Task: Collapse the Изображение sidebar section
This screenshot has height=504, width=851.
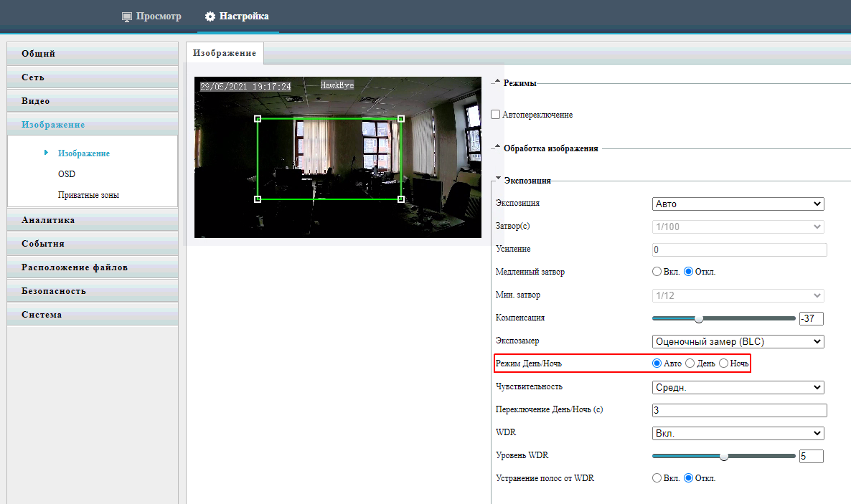Action: coord(93,125)
